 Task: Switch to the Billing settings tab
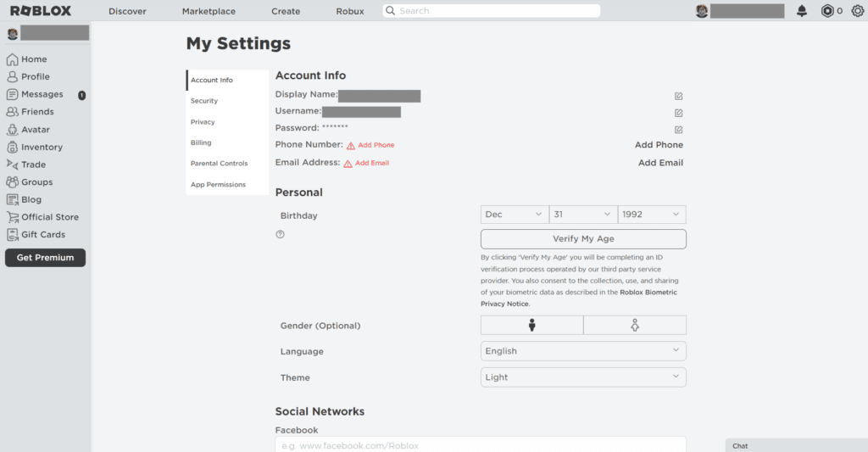click(x=227, y=143)
